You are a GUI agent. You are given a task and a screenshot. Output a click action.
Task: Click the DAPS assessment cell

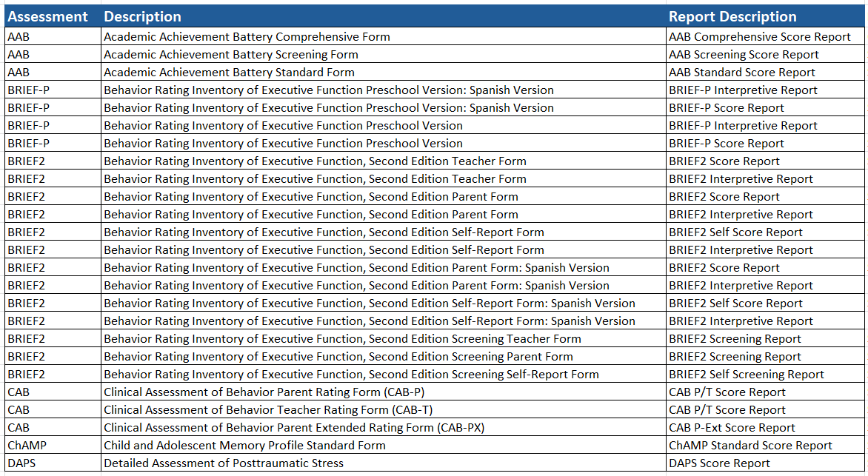tap(53, 463)
